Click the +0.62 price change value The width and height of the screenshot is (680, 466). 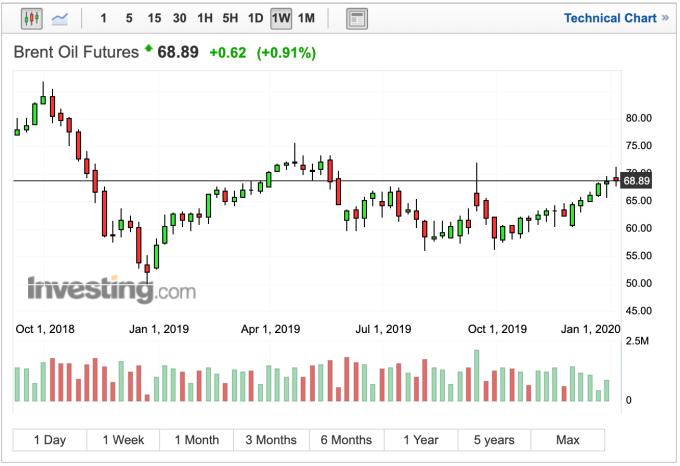[228, 53]
